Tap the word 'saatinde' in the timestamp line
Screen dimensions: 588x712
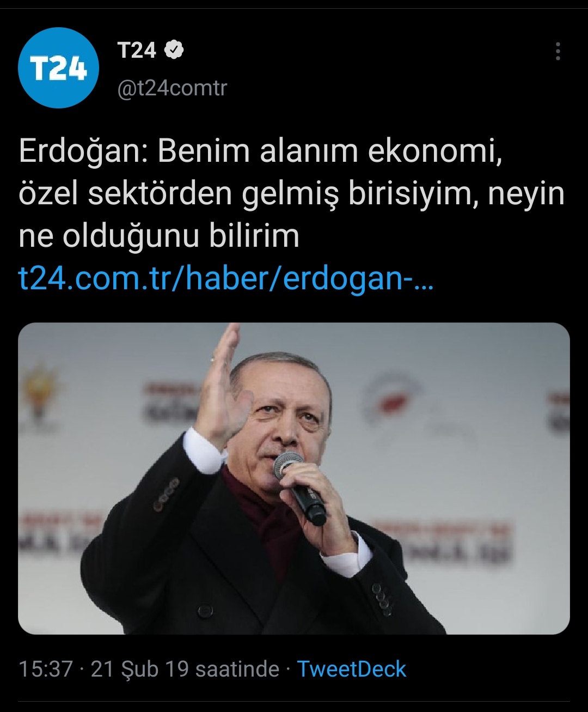click(237, 669)
